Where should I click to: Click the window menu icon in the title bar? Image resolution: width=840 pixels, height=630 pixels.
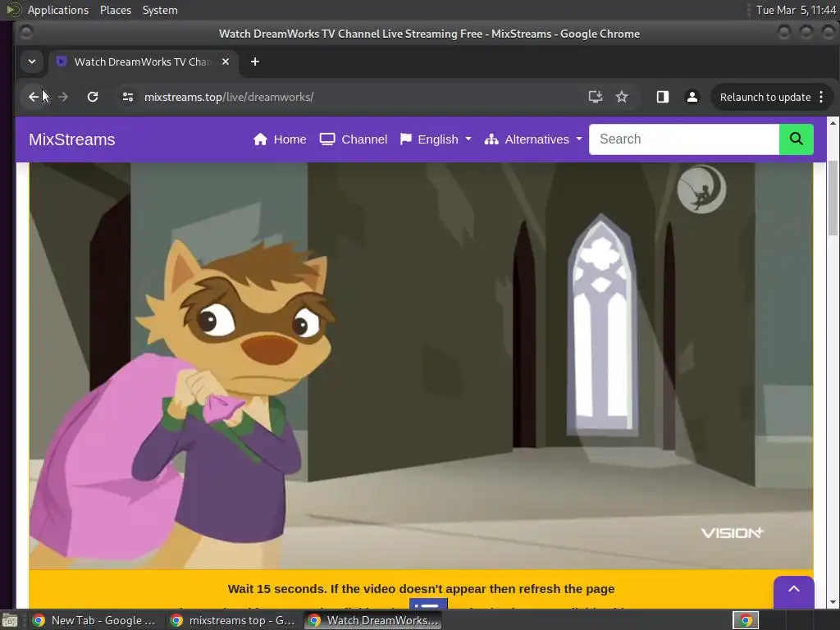[25, 33]
